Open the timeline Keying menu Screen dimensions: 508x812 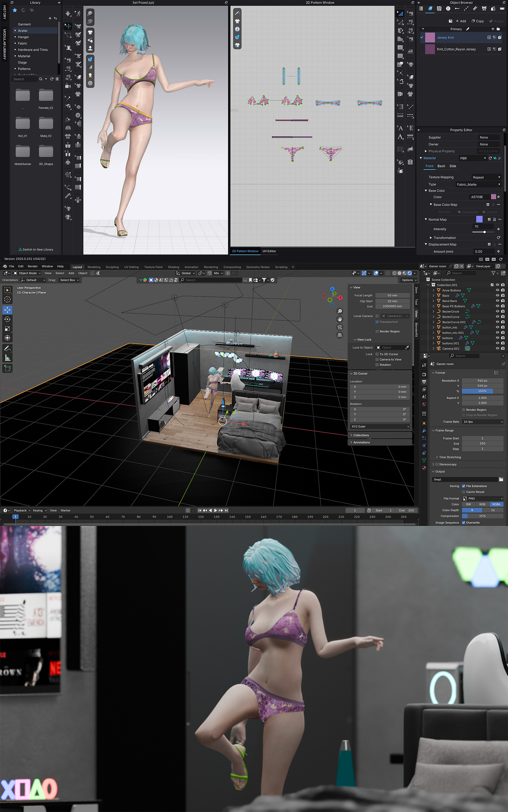(x=40, y=510)
